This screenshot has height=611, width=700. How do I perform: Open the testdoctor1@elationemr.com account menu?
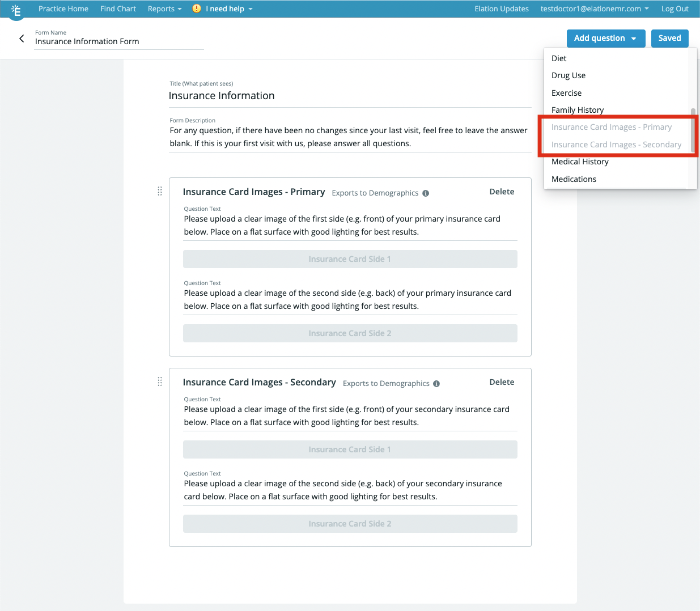click(595, 9)
